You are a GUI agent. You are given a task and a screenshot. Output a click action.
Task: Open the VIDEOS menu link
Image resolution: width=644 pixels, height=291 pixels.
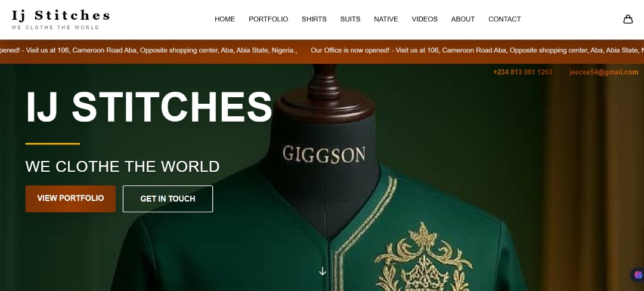pos(425,19)
